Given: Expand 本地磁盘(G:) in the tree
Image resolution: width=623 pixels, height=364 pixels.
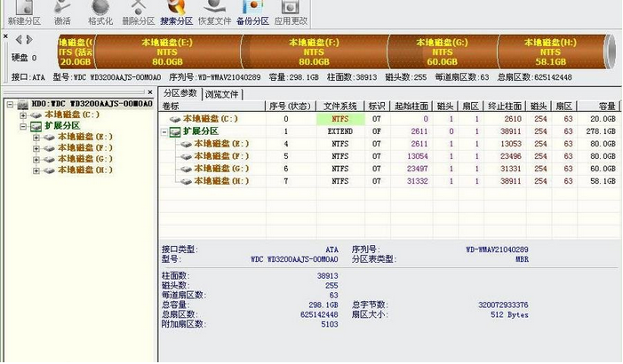Looking at the screenshot, I should tap(36, 160).
